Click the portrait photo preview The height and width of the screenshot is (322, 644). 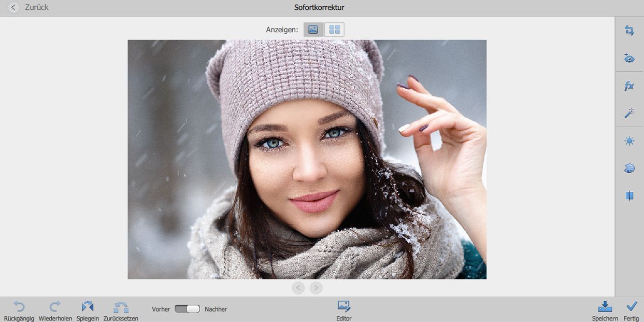click(x=307, y=159)
